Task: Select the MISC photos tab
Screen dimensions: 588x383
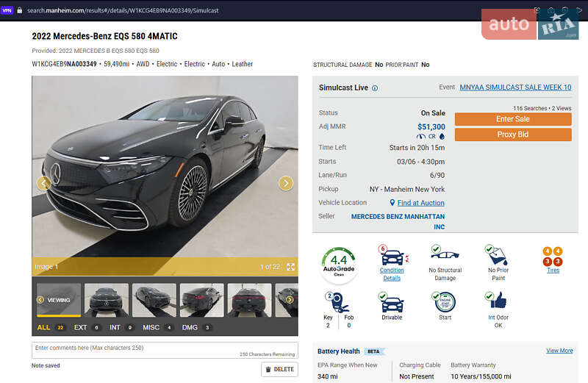Action: 157,327
